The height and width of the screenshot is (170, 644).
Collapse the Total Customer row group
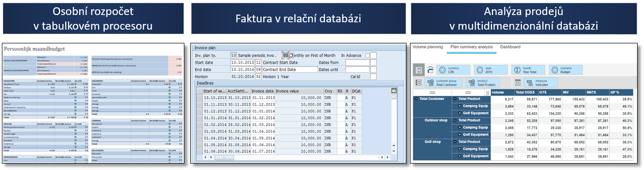(416, 99)
